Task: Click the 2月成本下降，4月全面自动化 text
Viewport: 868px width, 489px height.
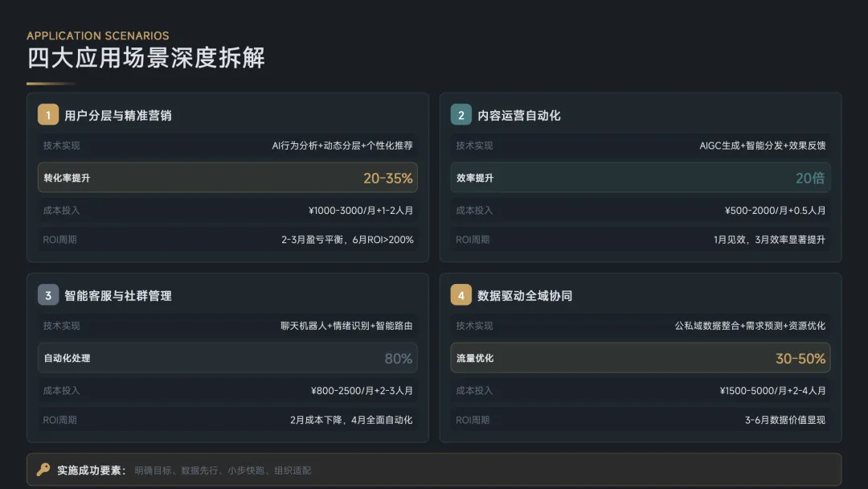Action: click(351, 419)
